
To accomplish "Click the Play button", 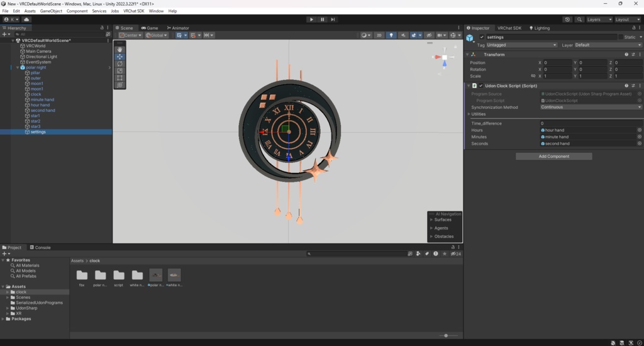I will click(311, 20).
